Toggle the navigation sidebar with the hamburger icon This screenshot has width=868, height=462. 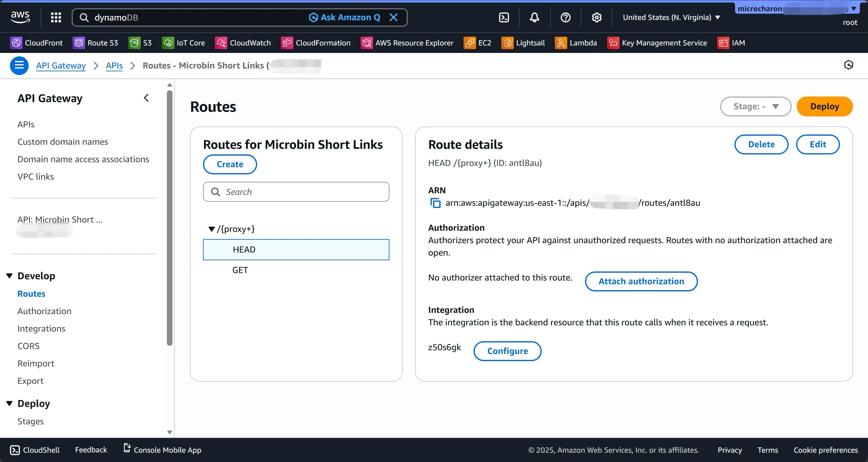pos(19,65)
